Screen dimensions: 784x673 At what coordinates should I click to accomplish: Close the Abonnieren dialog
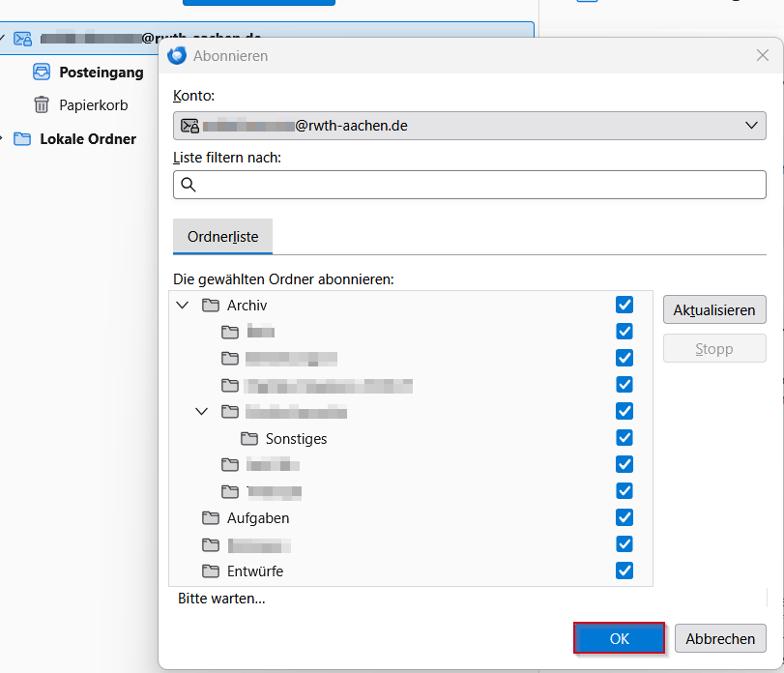[x=763, y=55]
